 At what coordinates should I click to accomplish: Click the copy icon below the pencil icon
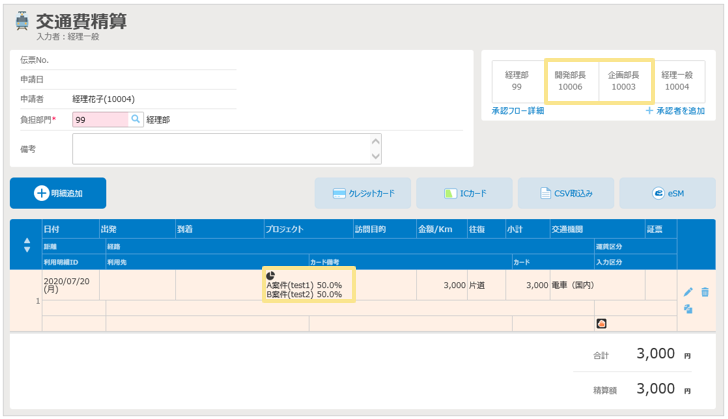[688, 309]
